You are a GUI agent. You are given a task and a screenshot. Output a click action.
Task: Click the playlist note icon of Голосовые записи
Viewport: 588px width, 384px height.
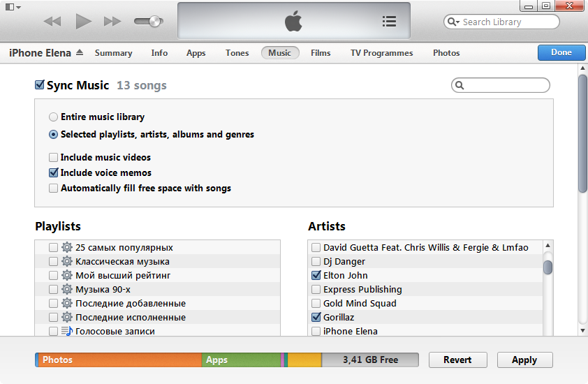click(67, 331)
